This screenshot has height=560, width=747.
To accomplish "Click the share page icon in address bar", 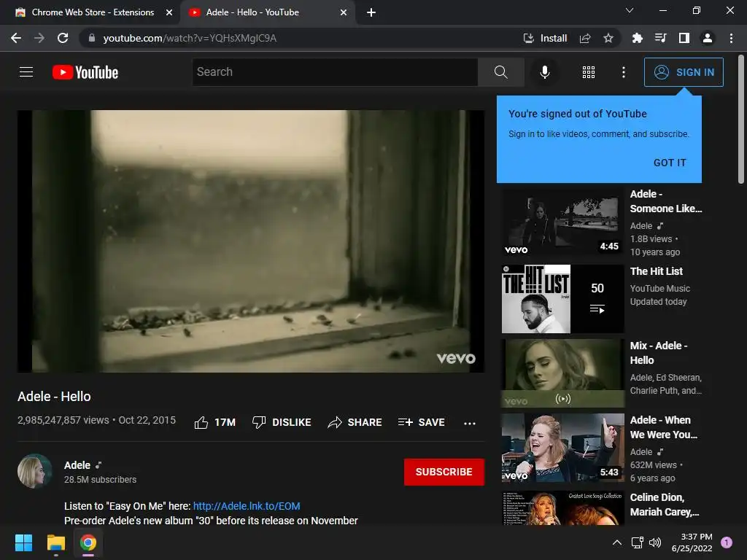I will pyautogui.click(x=585, y=38).
